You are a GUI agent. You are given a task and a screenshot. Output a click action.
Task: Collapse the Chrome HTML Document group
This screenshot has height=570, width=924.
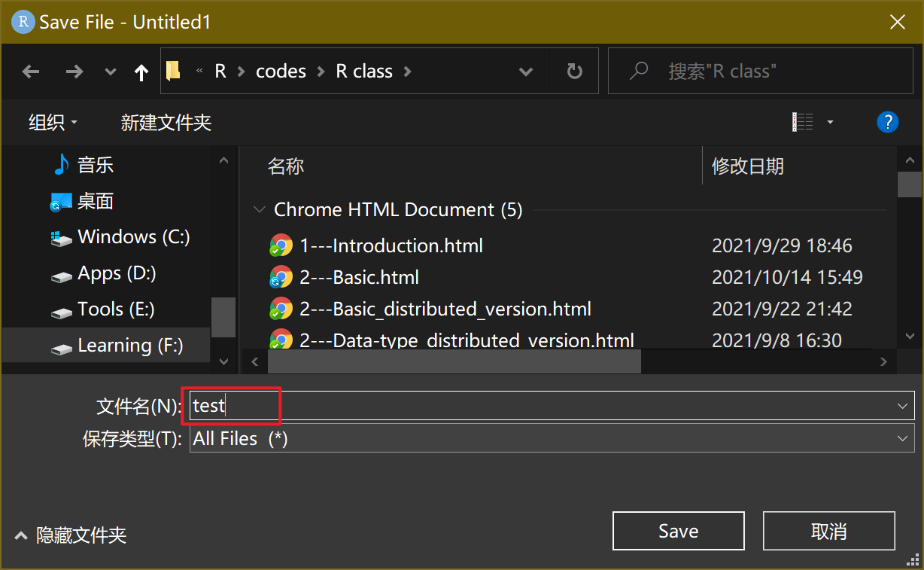[260, 209]
